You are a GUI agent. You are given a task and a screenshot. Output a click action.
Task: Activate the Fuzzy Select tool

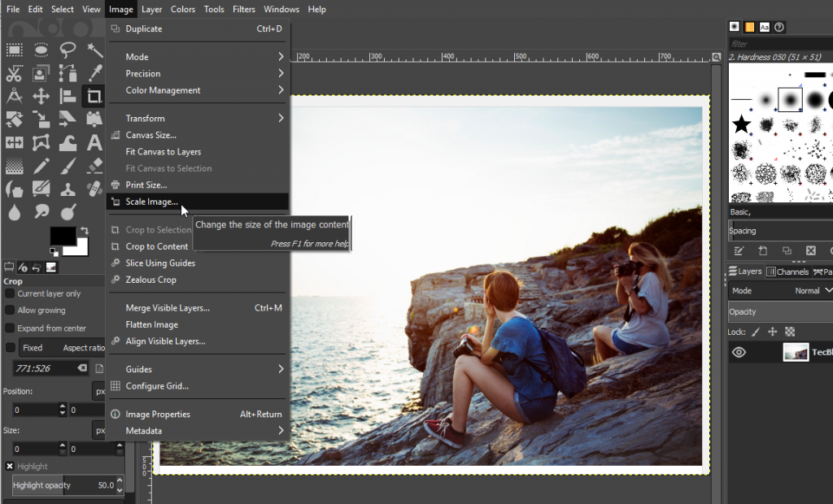point(94,50)
